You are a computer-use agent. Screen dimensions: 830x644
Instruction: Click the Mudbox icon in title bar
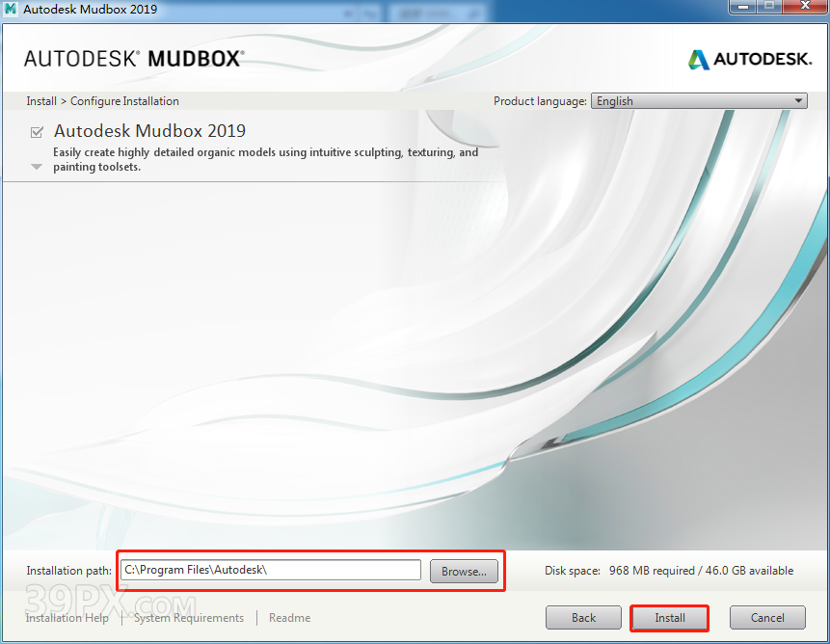(11, 10)
